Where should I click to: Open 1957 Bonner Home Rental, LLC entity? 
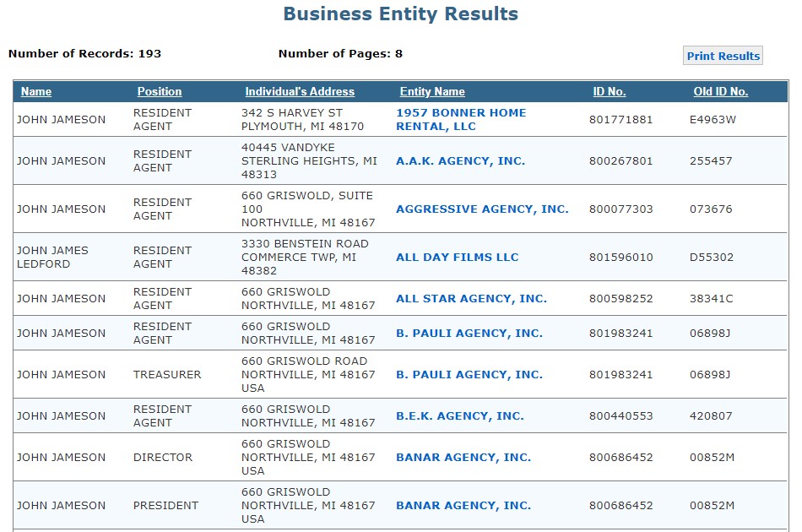coord(461,119)
